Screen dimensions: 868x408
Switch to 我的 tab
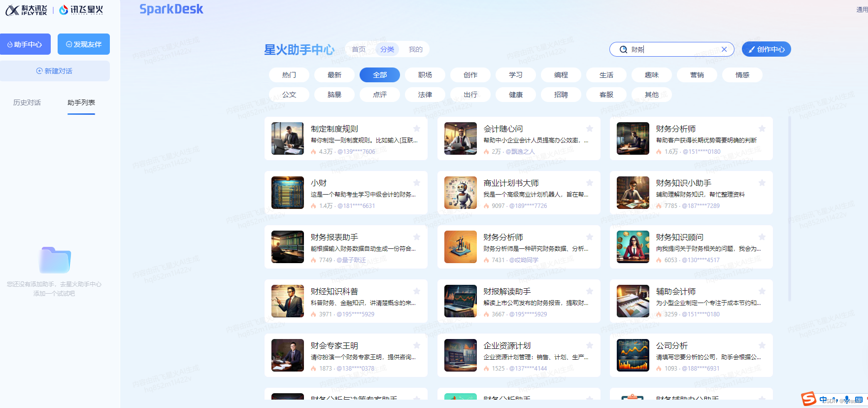point(416,49)
